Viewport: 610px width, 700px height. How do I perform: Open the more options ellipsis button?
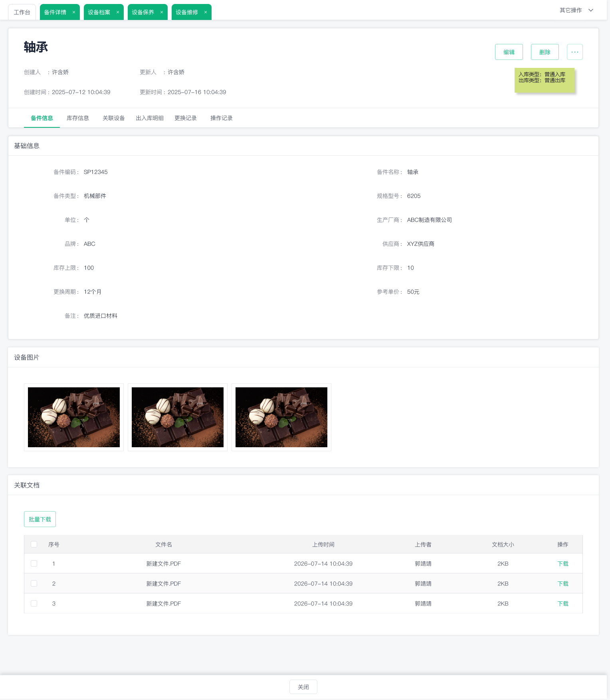pyautogui.click(x=575, y=52)
